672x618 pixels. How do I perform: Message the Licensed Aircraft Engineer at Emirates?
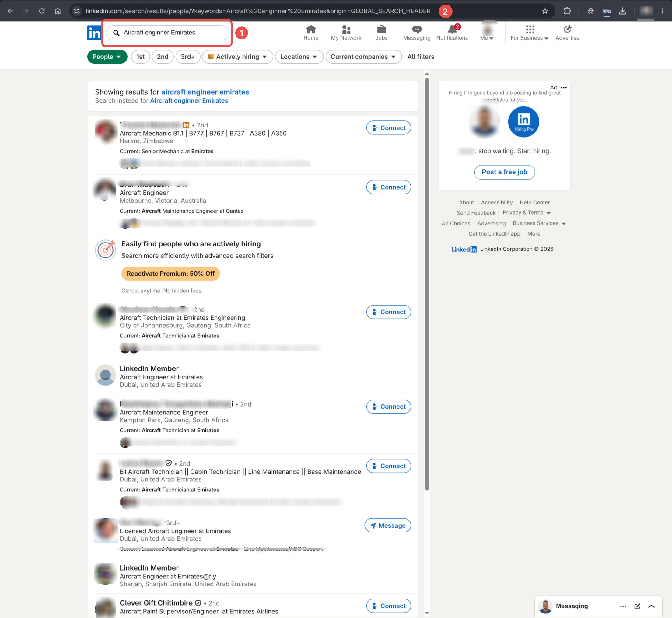[388, 526]
